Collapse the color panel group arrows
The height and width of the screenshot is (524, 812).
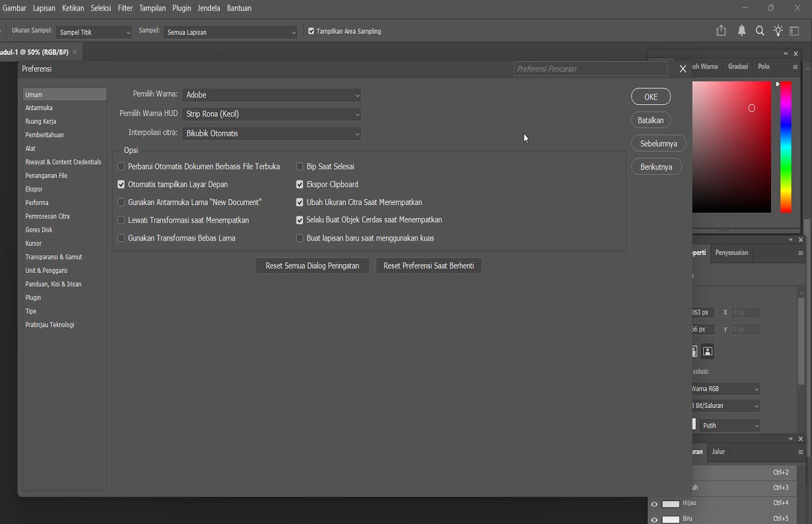click(x=786, y=53)
